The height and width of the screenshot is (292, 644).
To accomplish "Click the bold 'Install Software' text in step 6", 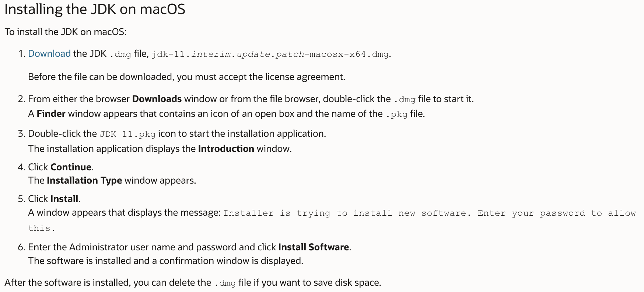I will 314,247.
